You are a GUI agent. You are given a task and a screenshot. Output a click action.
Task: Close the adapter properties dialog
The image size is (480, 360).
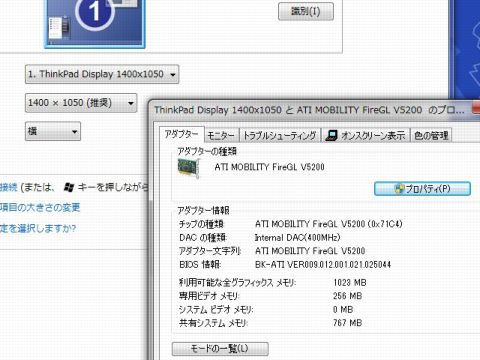coord(476,109)
